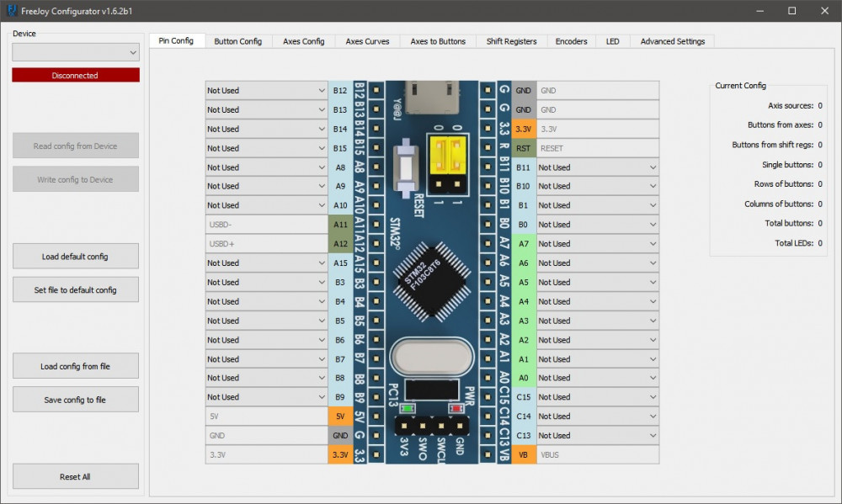
Task: Click Load default config button
Action: pyautogui.click(x=76, y=256)
